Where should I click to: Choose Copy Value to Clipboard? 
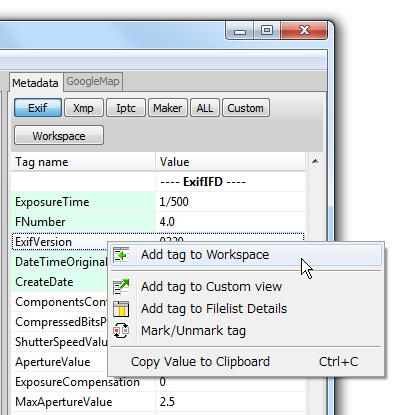(x=246, y=362)
